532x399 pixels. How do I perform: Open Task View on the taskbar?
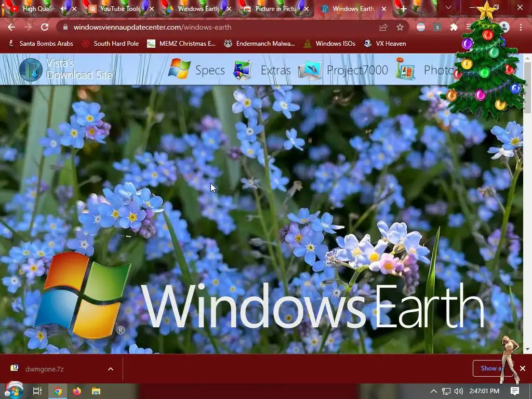click(37, 391)
